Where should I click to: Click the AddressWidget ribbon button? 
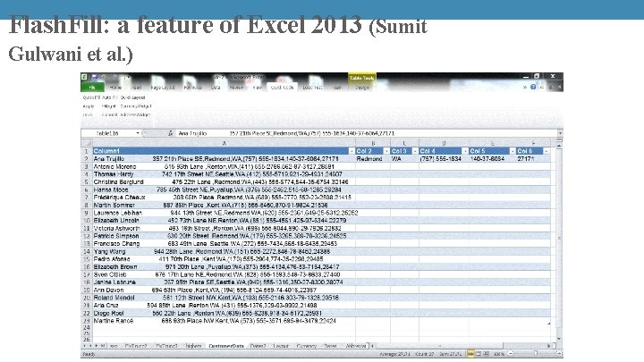(136, 115)
